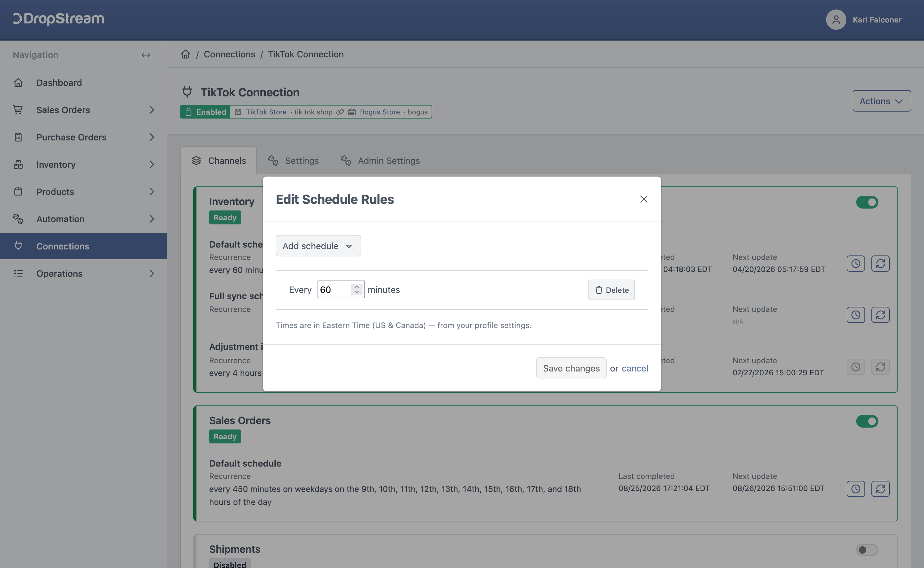
Task: Click the DropStream logo
Action: [x=58, y=19]
